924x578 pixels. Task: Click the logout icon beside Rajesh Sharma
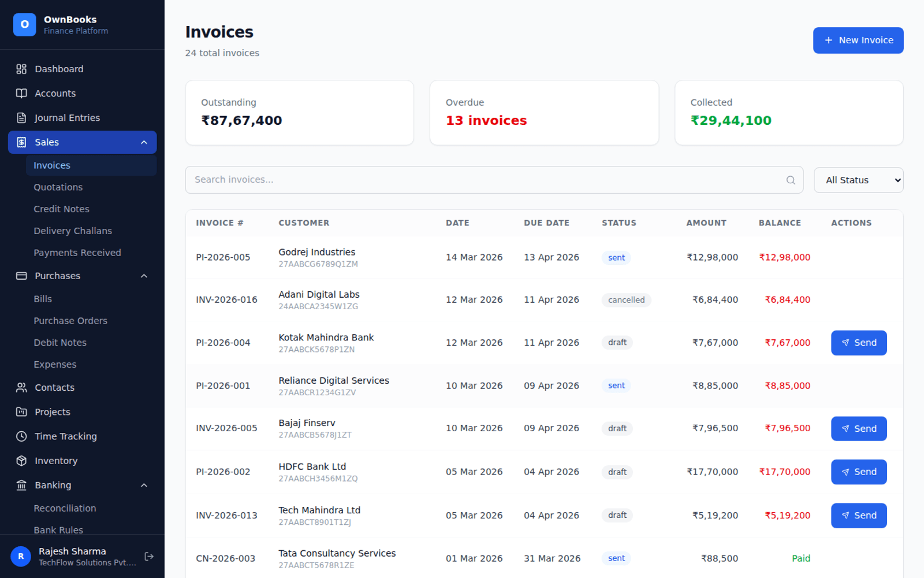coord(149,557)
